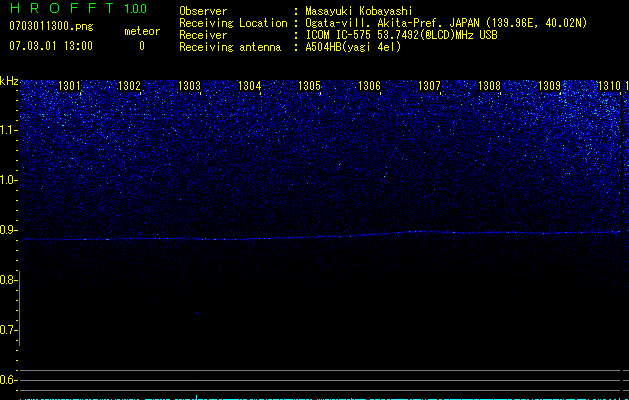Click the Receiving Location label
The image size is (629, 400).
233,23
